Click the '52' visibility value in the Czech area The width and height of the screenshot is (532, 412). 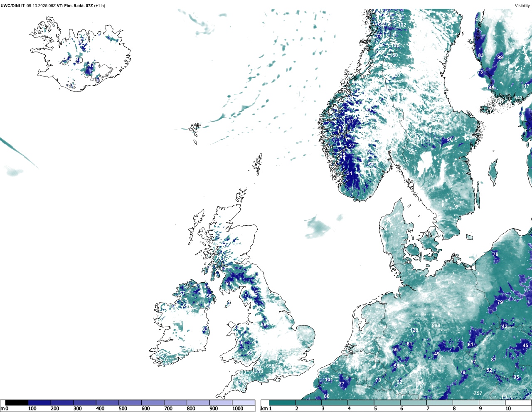[x=489, y=370]
